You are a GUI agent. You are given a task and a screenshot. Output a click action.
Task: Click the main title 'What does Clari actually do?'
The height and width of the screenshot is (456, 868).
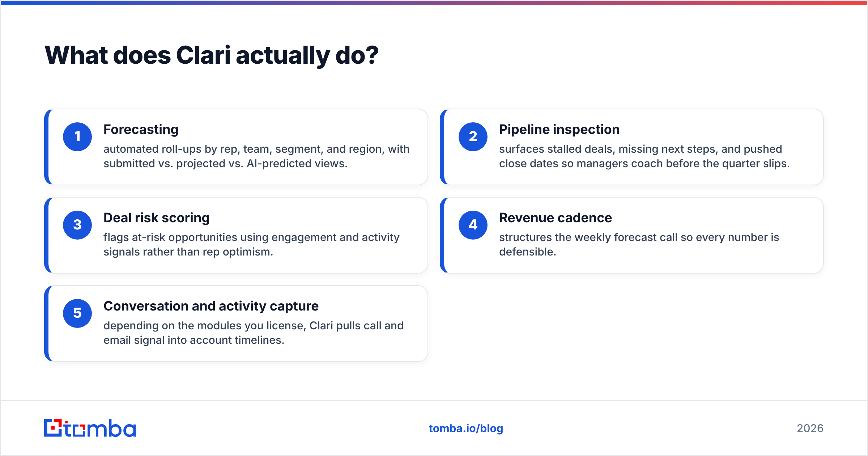tap(212, 55)
